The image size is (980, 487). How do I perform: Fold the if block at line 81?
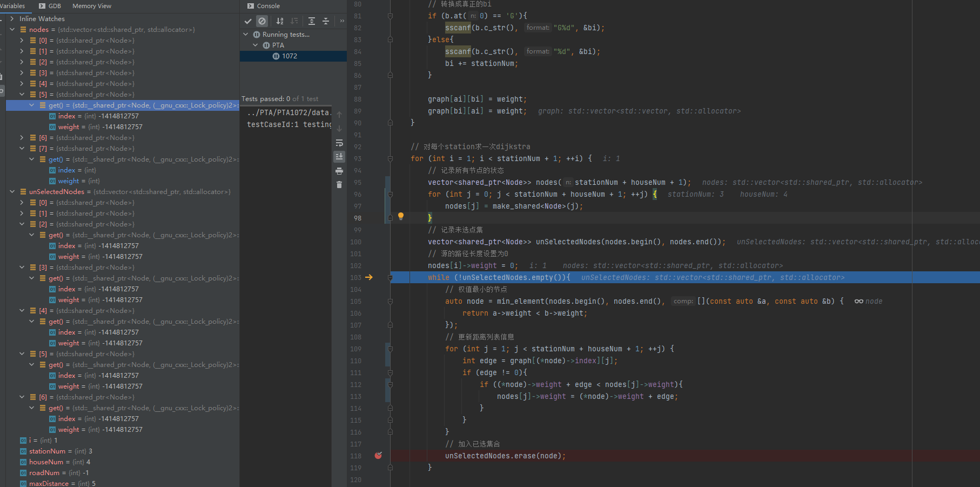click(x=390, y=16)
